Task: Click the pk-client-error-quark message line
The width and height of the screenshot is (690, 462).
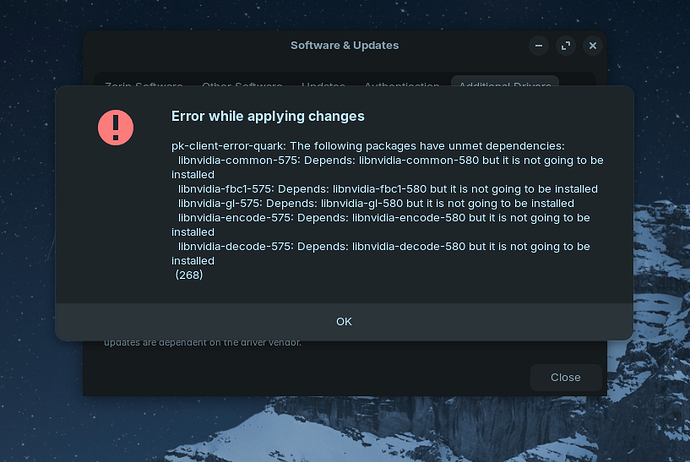Action: coord(368,146)
